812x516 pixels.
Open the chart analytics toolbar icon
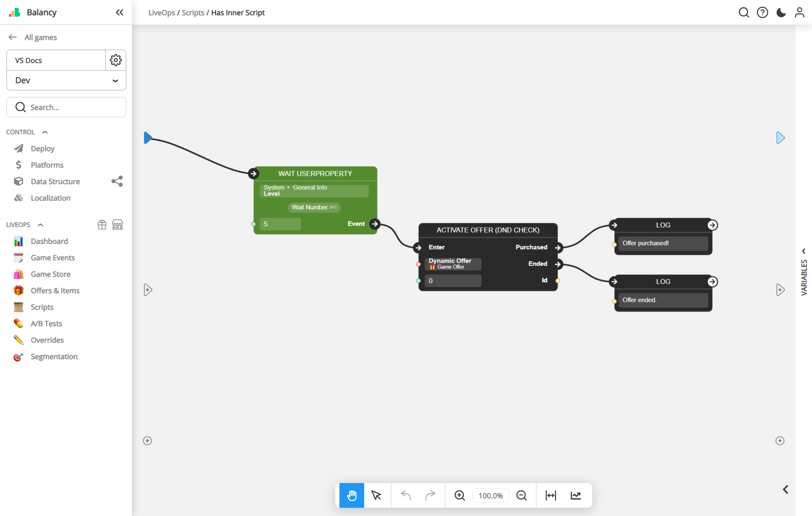click(x=576, y=495)
